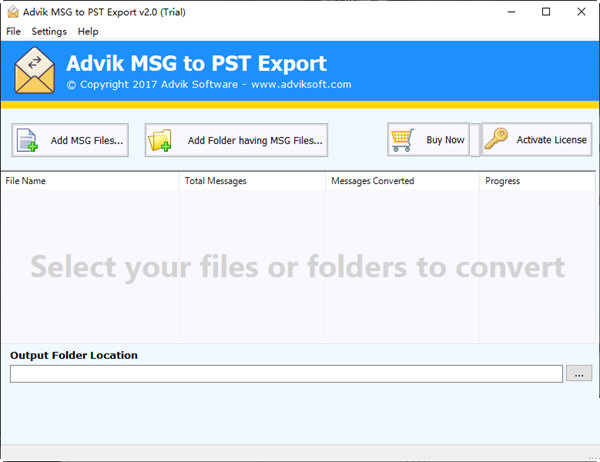The width and height of the screenshot is (600, 462).
Task: Open the Help menu
Action: [88, 31]
